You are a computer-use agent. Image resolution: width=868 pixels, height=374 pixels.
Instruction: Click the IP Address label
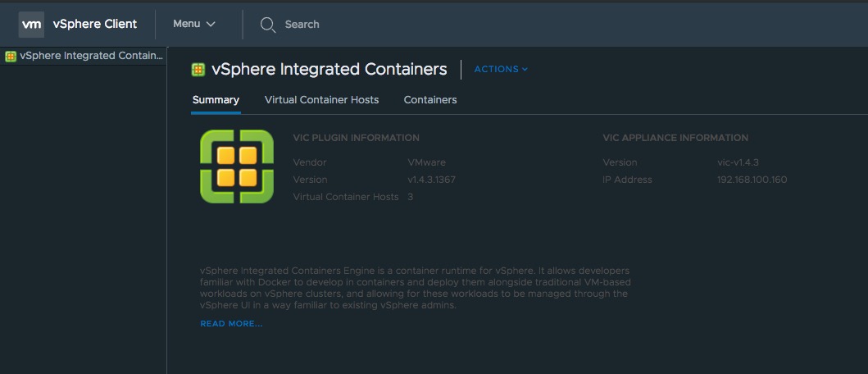[627, 180]
